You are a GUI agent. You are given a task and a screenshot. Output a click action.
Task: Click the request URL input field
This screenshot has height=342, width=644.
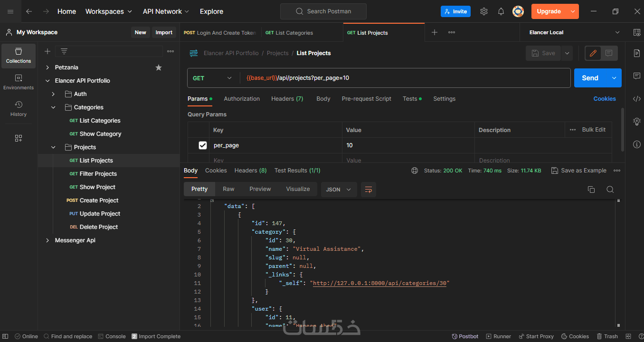tap(404, 78)
